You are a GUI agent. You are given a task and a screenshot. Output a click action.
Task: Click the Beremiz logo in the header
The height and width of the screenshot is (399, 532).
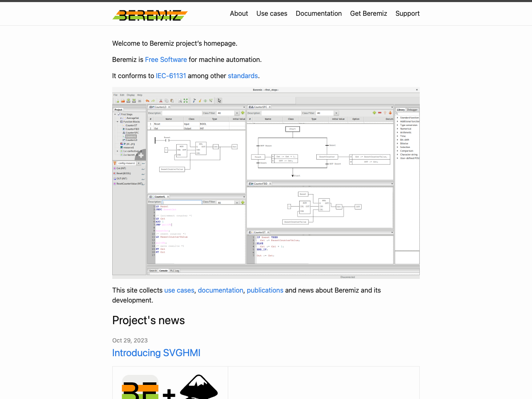click(x=150, y=15)
